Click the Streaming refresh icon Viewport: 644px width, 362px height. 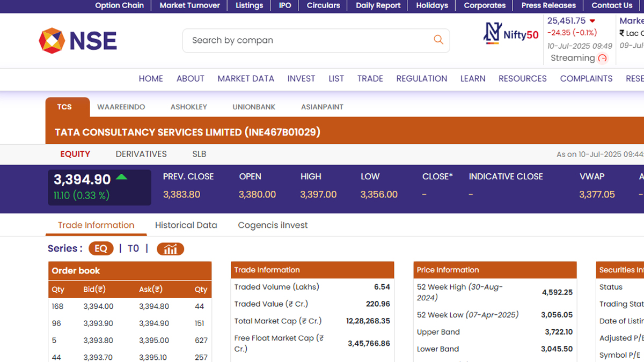pyautogui.click(x=602, y=58)
